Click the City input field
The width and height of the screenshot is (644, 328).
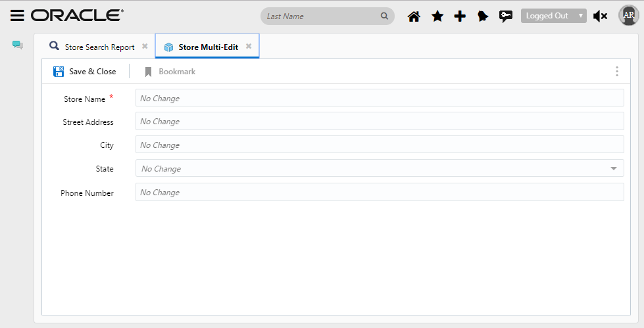(380, 145)
